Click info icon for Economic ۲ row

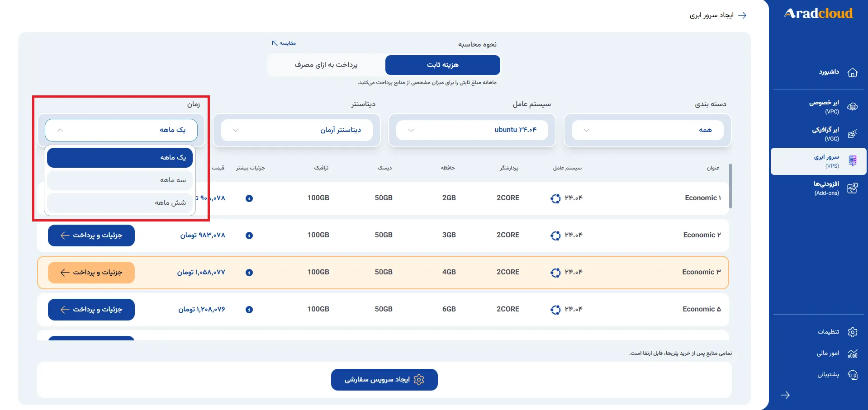click(249, 236)
